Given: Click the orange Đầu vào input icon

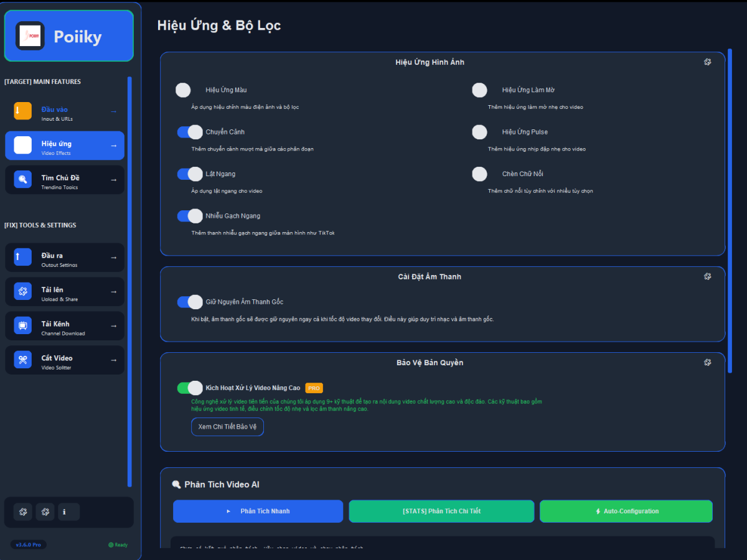Looking at the screenshot, I should 22,111.
